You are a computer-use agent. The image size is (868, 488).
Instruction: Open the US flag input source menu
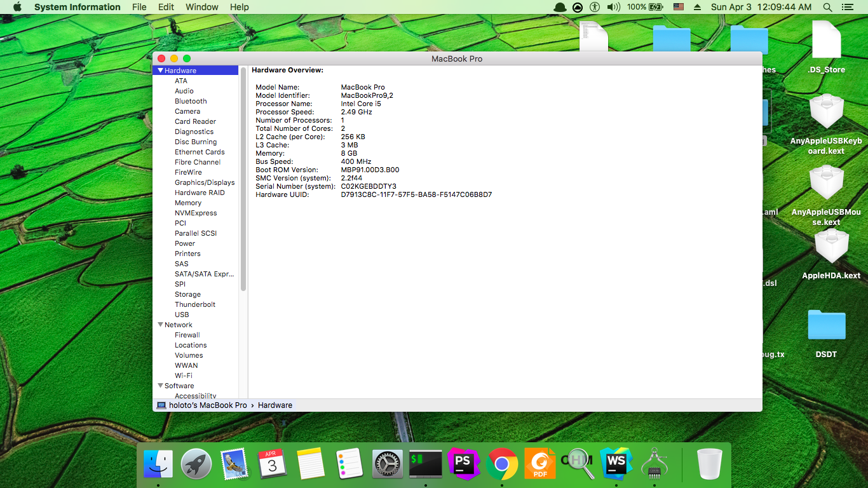(x=679, y=7)
